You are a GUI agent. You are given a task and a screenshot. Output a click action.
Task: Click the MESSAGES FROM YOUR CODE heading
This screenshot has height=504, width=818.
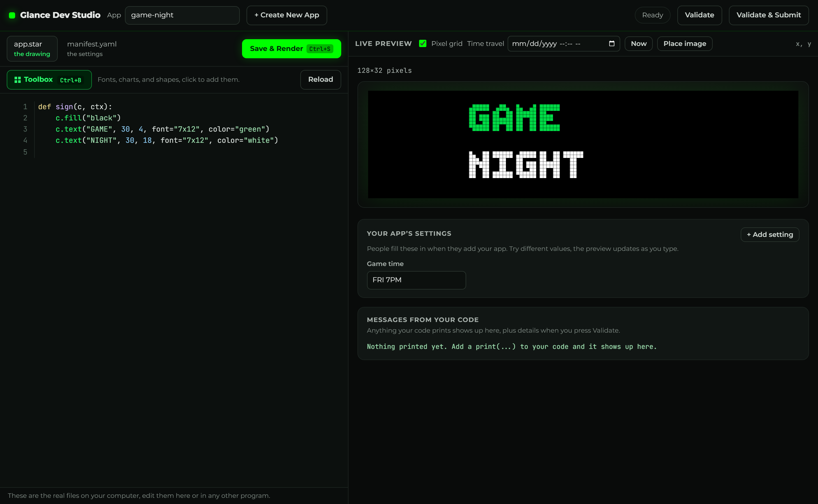(x=422, y=320)
